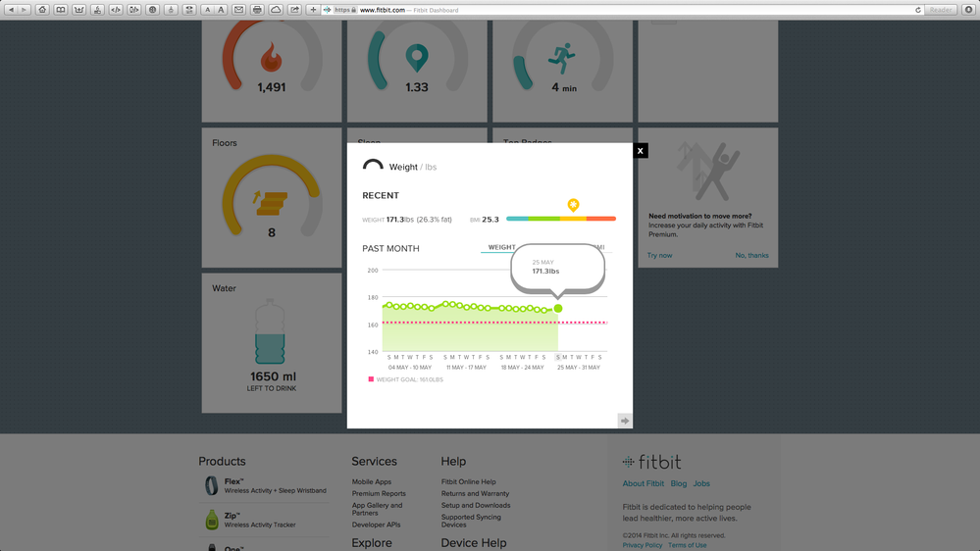Image resolution: width=980 pixels, height=551 pixels.
Task: Open the Privacy Policy link
Action: click(642, 545)
